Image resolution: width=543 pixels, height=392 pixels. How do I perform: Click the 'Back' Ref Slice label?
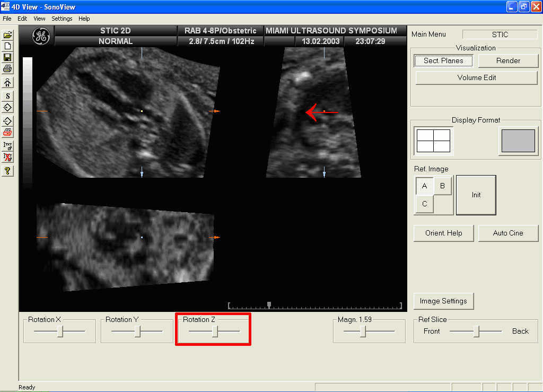[520, 332]
